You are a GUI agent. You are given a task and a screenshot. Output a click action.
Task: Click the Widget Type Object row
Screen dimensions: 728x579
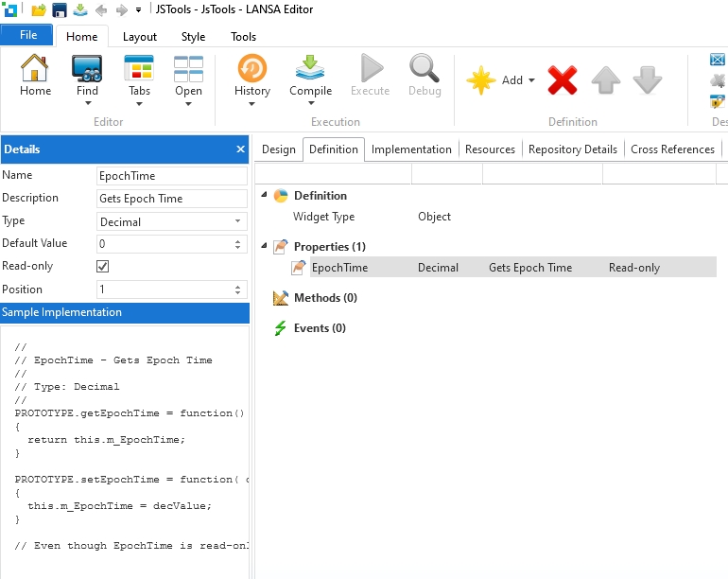pos(372,217)
